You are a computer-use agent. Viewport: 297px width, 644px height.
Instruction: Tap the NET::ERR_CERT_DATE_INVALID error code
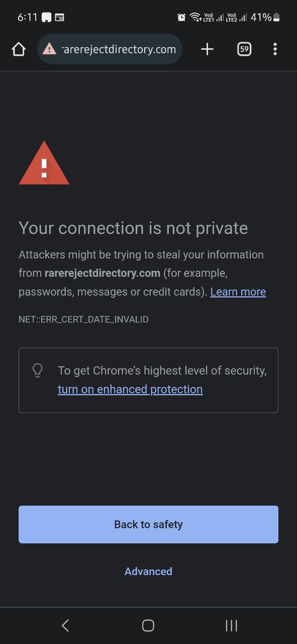(83, 319)
